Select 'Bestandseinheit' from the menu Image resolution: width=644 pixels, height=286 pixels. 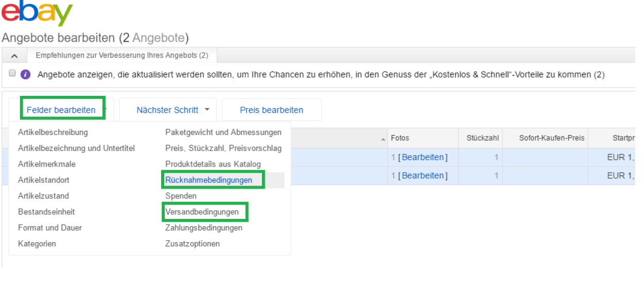(46, 212)
